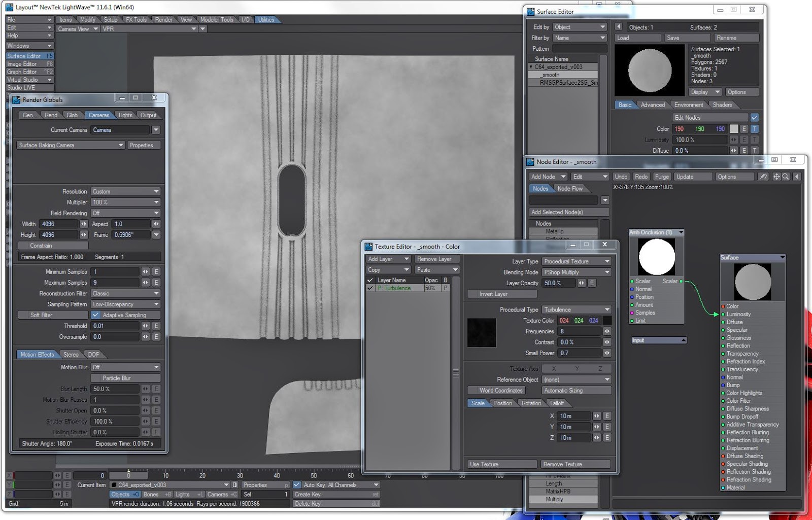
Task: Click the Color envelope E button in Surface Editor
Action: 744,129
